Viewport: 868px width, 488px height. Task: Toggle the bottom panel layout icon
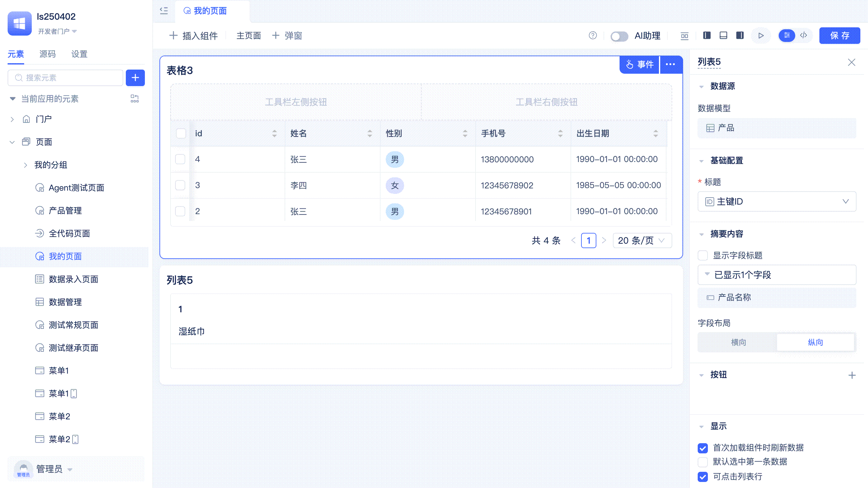click(x=723, y=35)
